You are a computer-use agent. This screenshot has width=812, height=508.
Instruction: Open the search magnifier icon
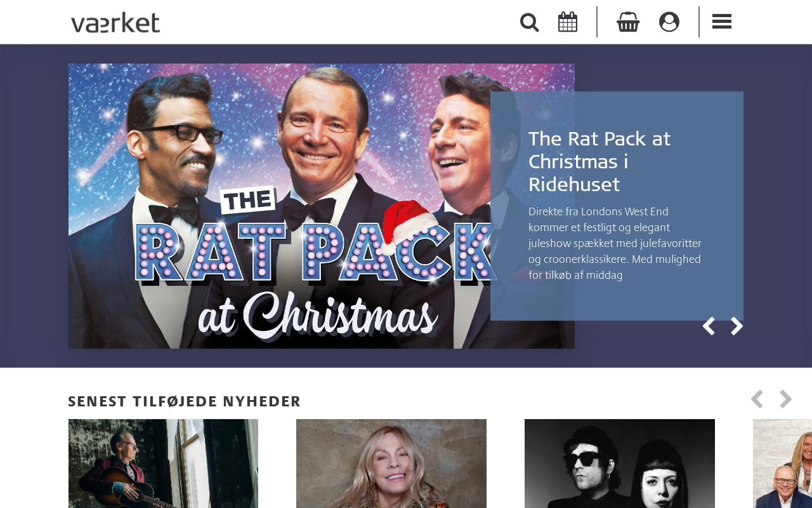pos(529,22)
